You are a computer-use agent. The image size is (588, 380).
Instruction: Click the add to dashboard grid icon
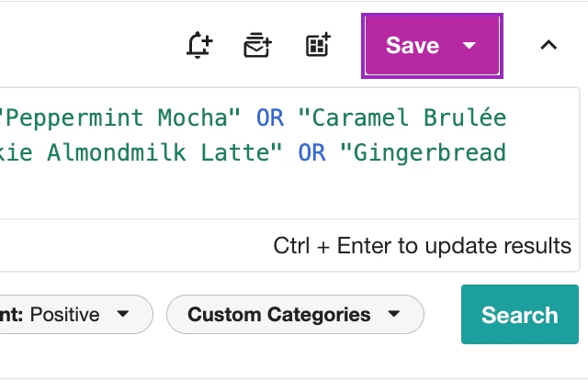click(318, 45)
